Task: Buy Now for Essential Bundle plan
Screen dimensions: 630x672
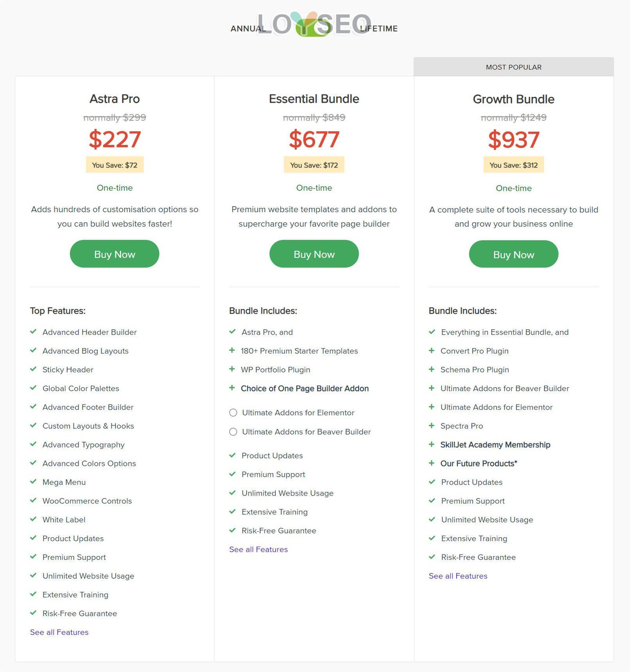Action: tap(314, 254)
